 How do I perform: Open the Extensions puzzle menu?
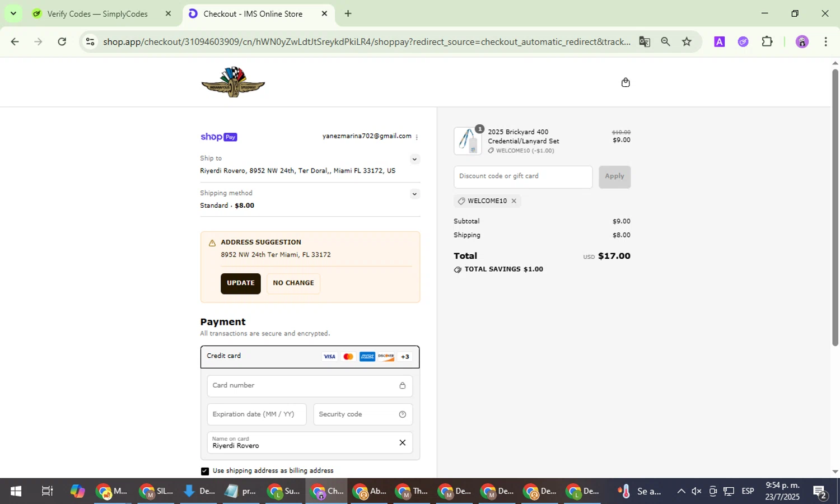point(767,42)
